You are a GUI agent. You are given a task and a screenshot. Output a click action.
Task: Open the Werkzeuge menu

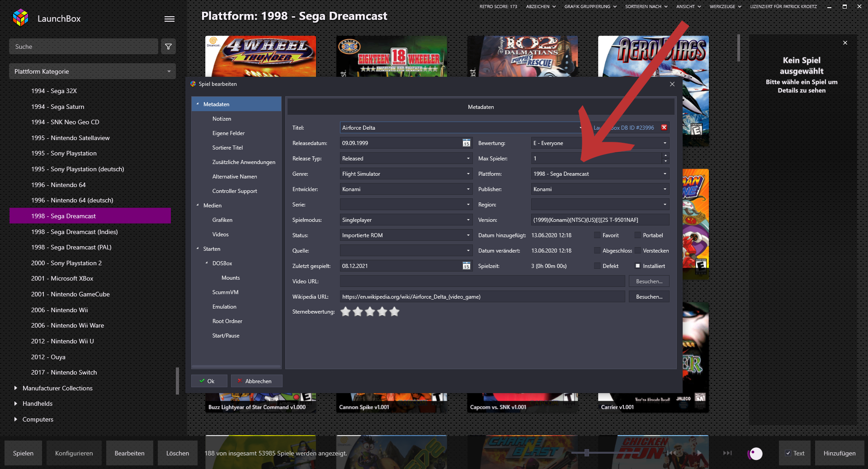pyautogui.click(x=725, y=7)
